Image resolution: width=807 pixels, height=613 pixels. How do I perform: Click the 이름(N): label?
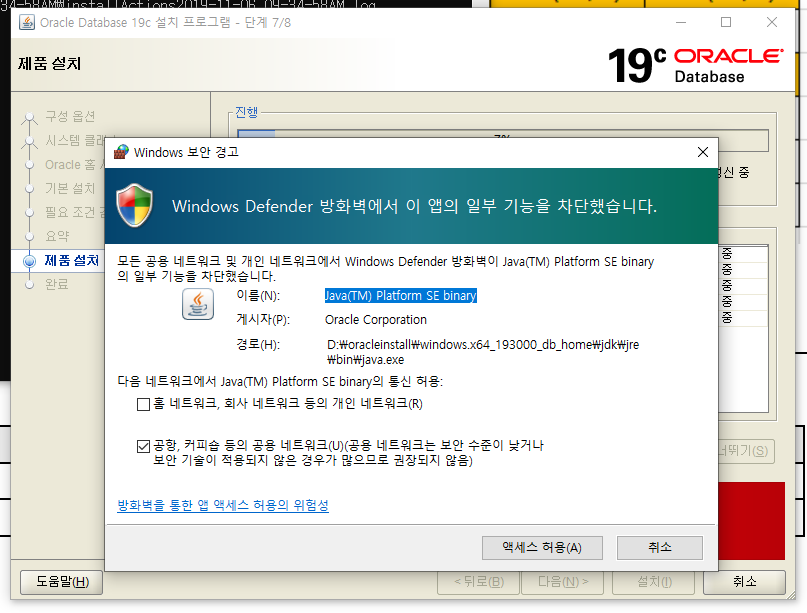click(258, 296)
